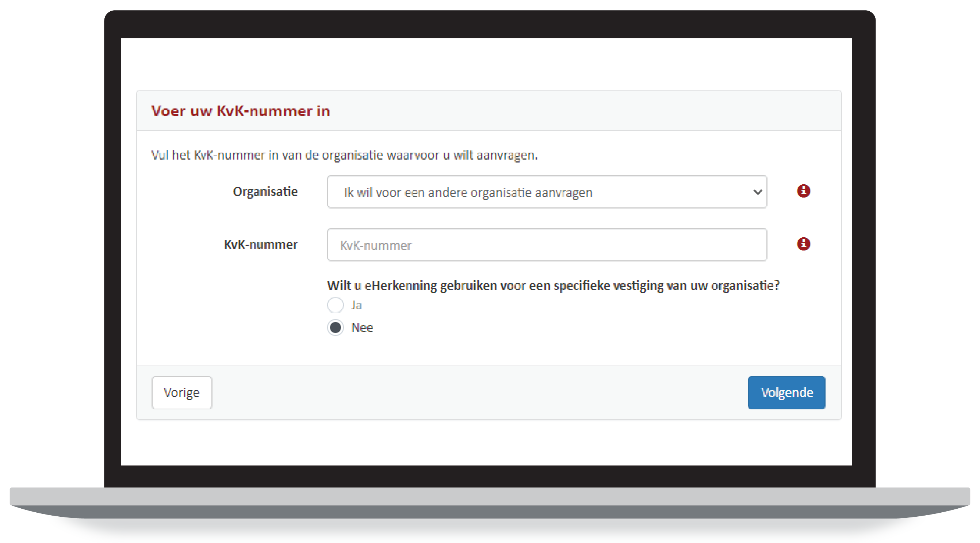The width and height of the screenshot is (980, 543).
Task: Go back with the Vorige button
Action: [x=181, y=392]
